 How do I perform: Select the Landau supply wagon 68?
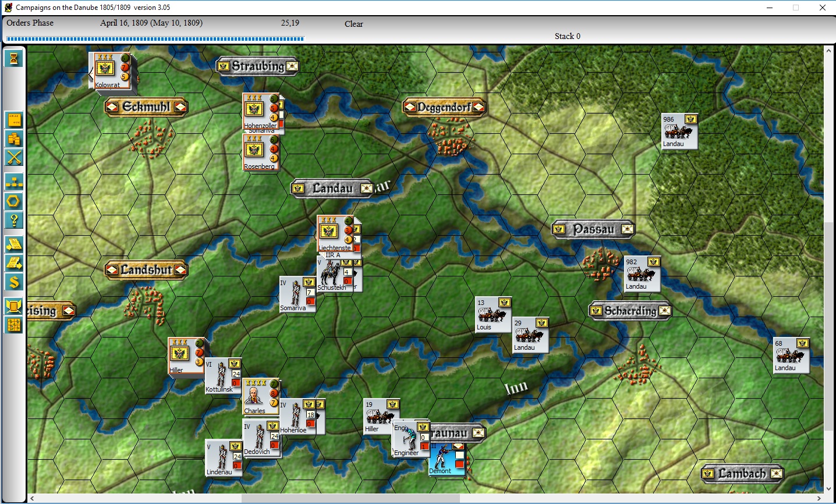point(792,355)
